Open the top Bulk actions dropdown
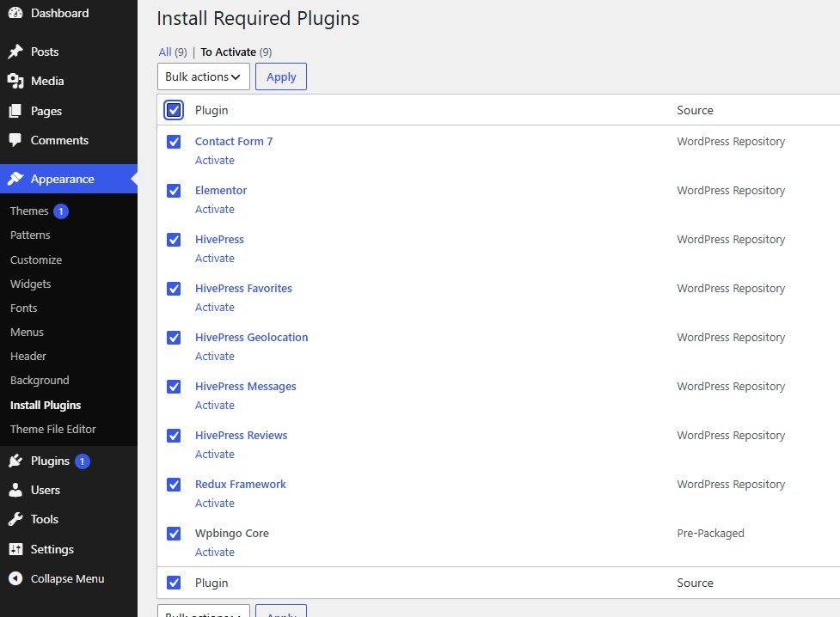Screen dimensions: 840x617 point(204,76)
